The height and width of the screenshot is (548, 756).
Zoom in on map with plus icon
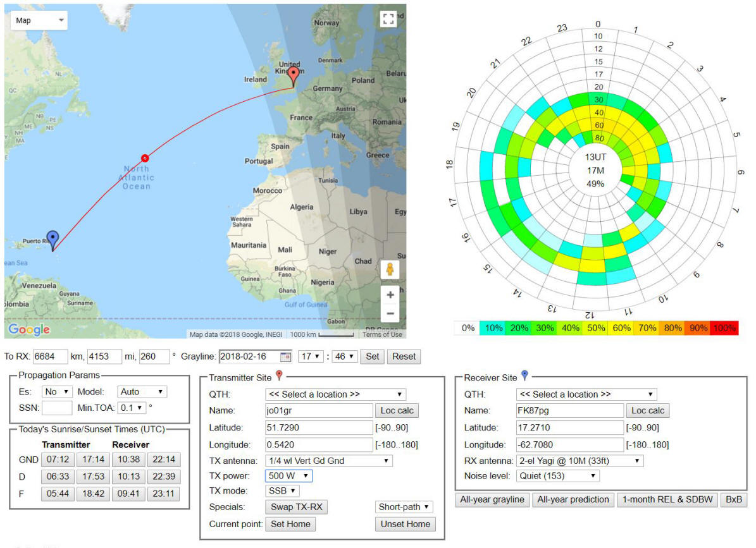click(x=390, y=295)
